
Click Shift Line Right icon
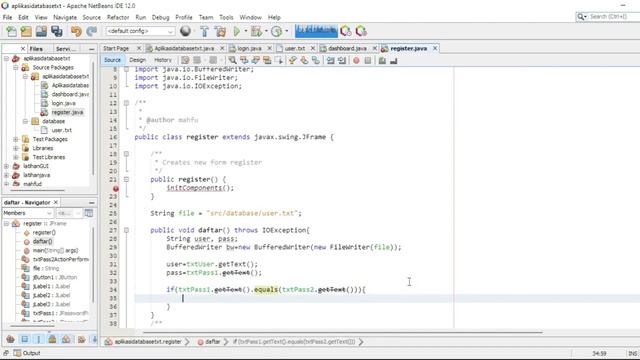pos(342,60)
